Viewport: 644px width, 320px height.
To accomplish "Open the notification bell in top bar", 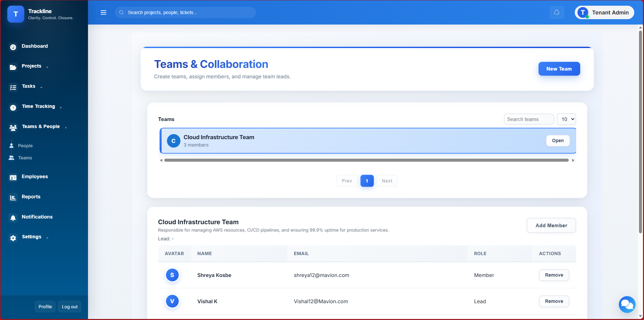I will pos(557,12).
